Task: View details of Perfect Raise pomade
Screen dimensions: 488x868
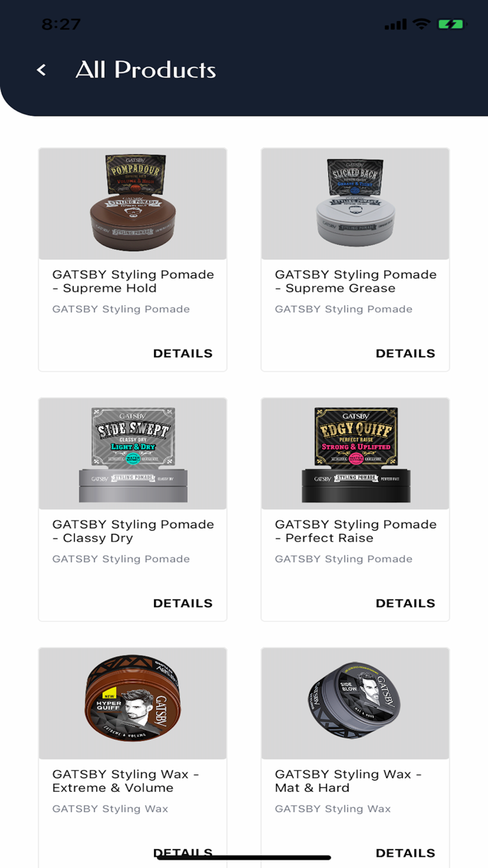Action: click(x=405, y=603)
